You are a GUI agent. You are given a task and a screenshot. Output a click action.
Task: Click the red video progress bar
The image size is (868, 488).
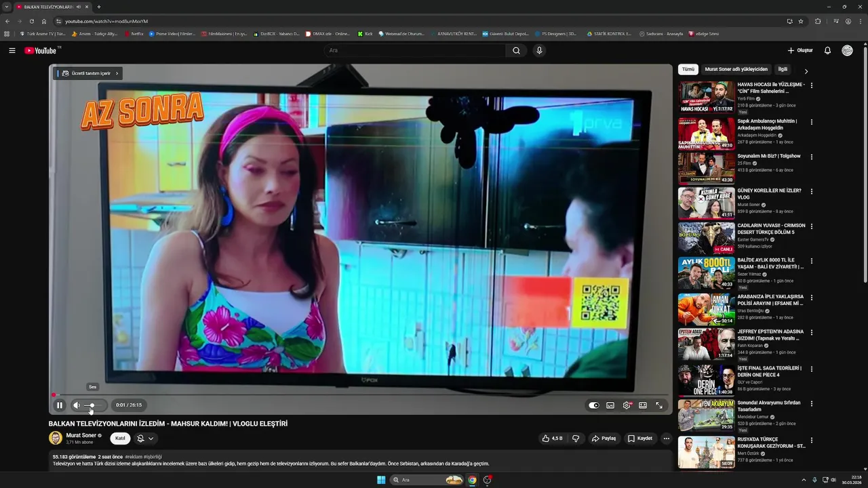pyautogui.click(x=360, y=394)
